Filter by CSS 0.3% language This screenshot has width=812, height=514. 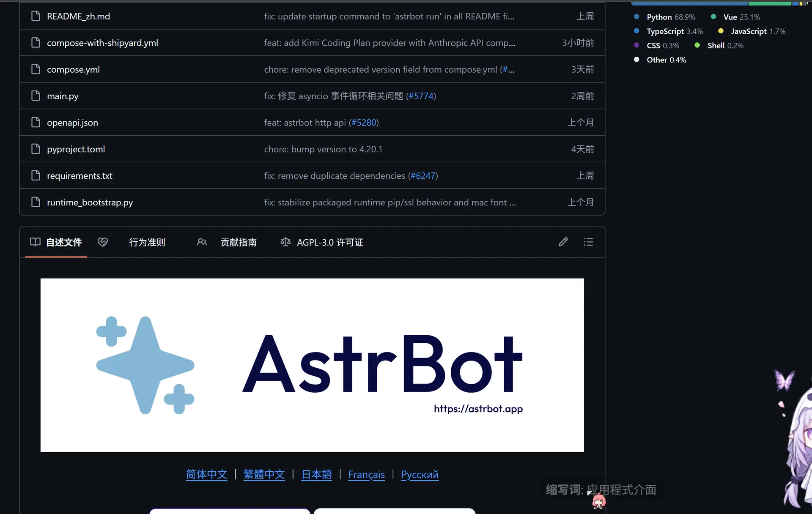click(656, 46)
